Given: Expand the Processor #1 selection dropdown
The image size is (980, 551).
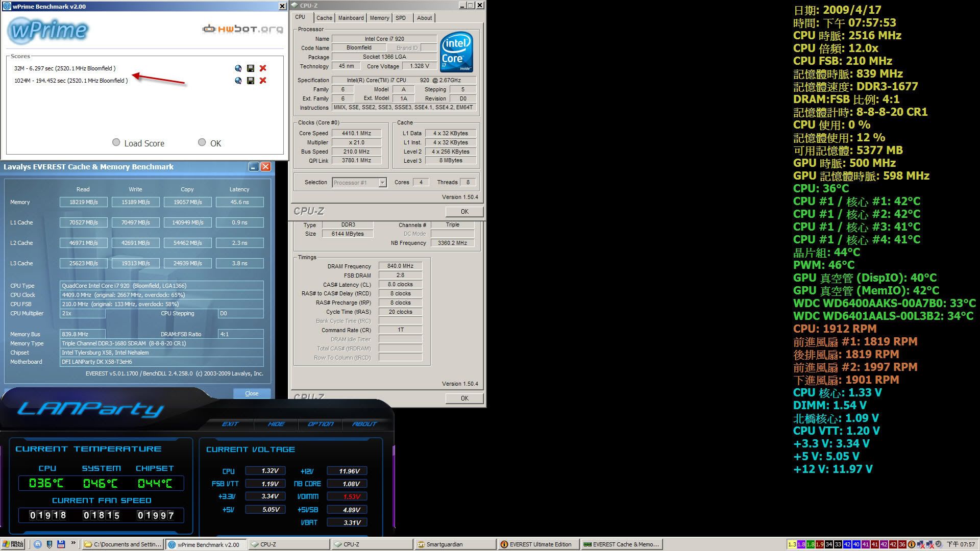Looking at the screenshot, I should (382, 183).
